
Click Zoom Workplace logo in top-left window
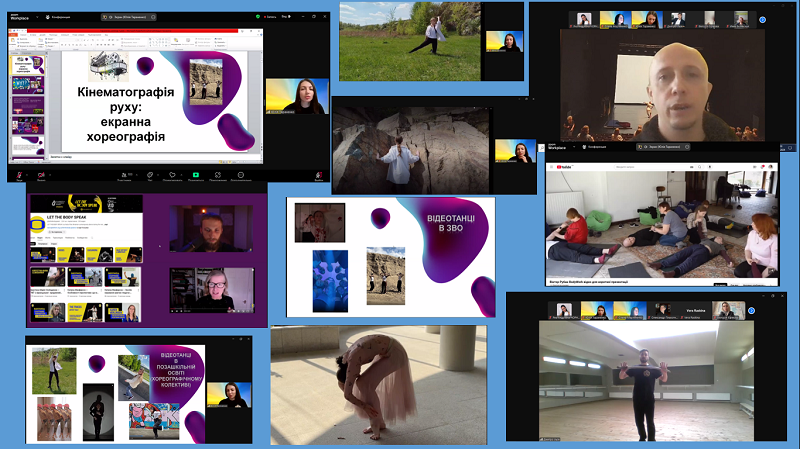click(20, 17)
